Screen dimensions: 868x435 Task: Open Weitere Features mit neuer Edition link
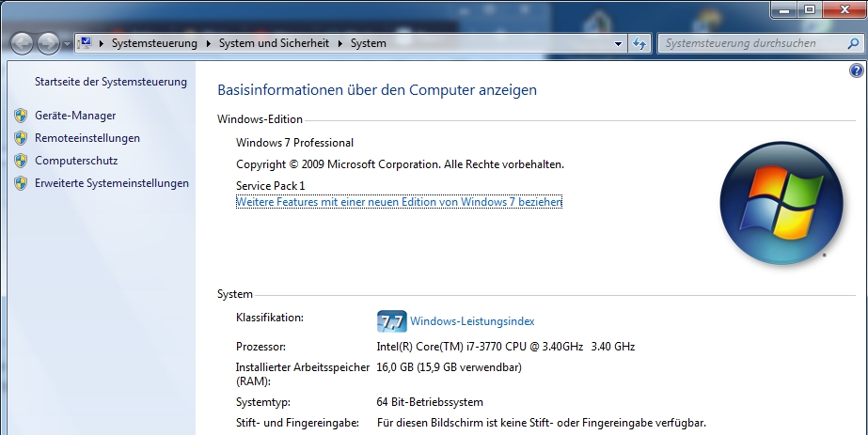click(x=399, y=202)
